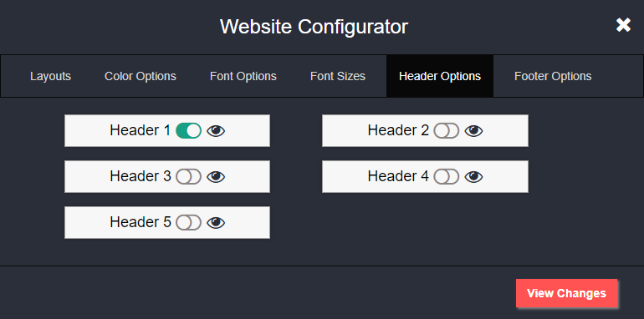Enable the Header 2 toggle switch
Image resolution: width=644 pixels, height=319 pixels.
coord(447,131)
